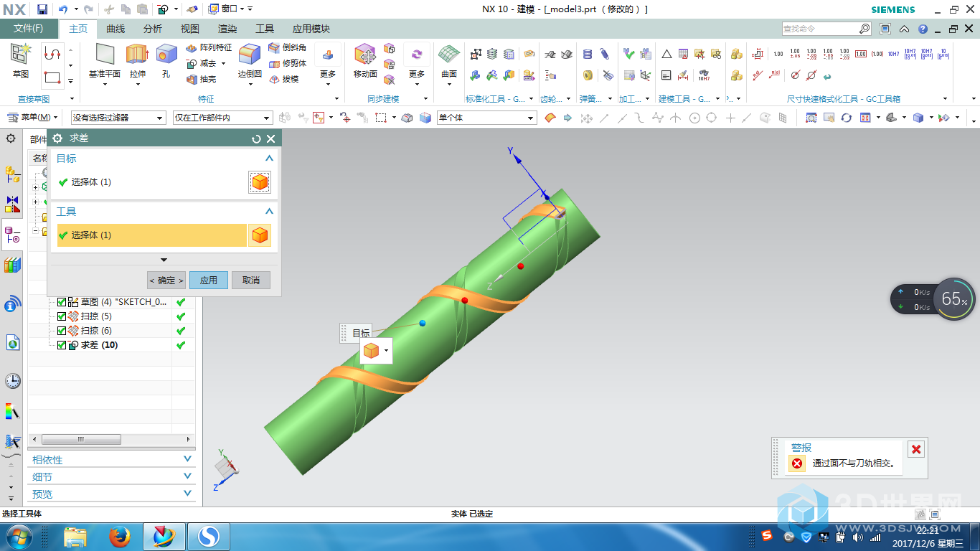The height and width of the screenshot is (551, 980).
Task: Click the undo arrow in title bar
Action: (62, 9)
